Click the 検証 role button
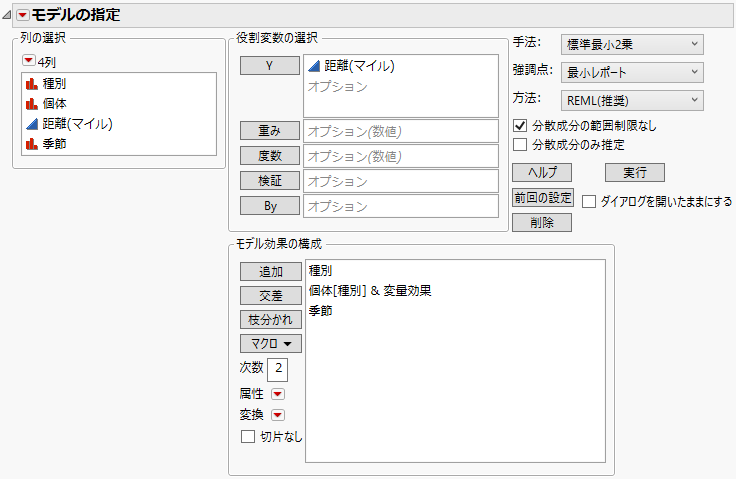The height and width of the screenshot is (479, 736). (270, 180)
